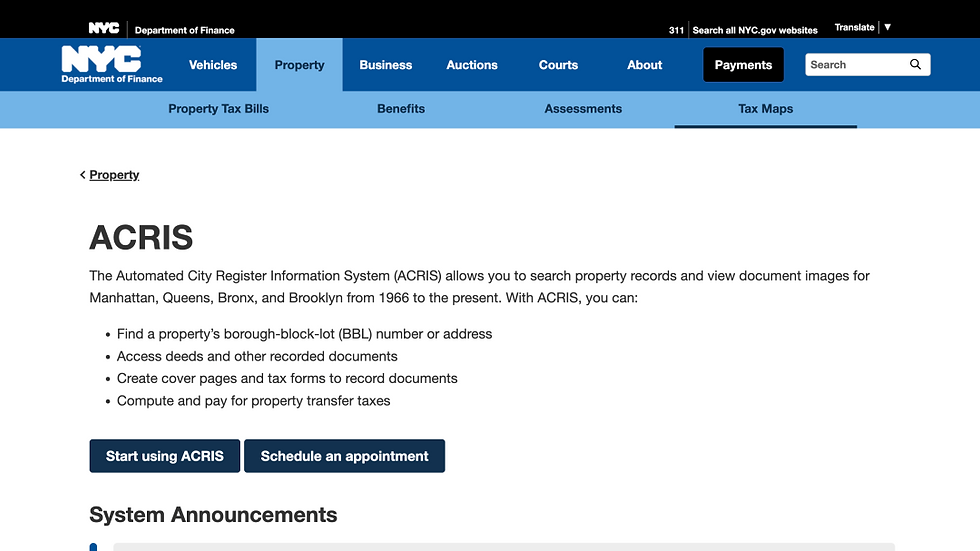The width and height of the screenshot is (980, 551).
Task: Click the small NYC logo in top black bar
Action: (104, 28)
